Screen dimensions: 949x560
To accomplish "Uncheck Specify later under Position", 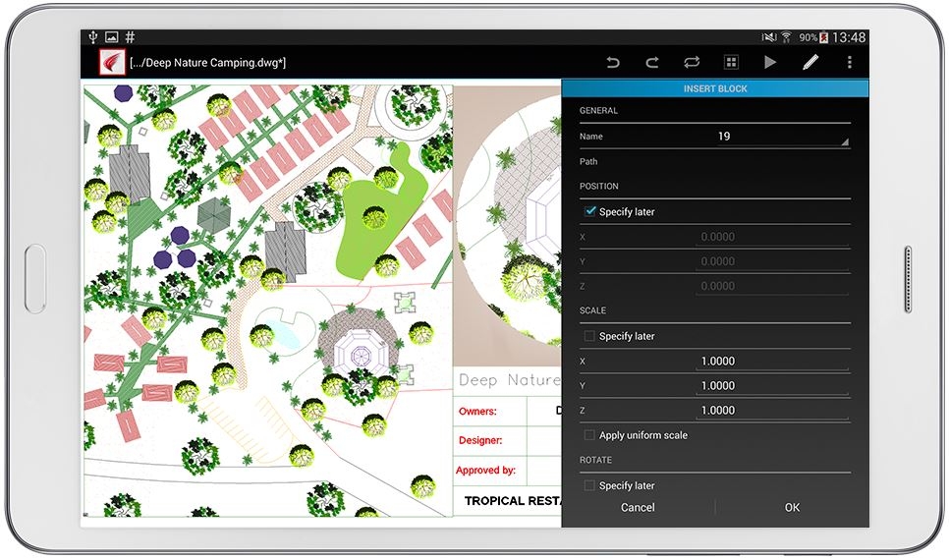I will [590, 211].
